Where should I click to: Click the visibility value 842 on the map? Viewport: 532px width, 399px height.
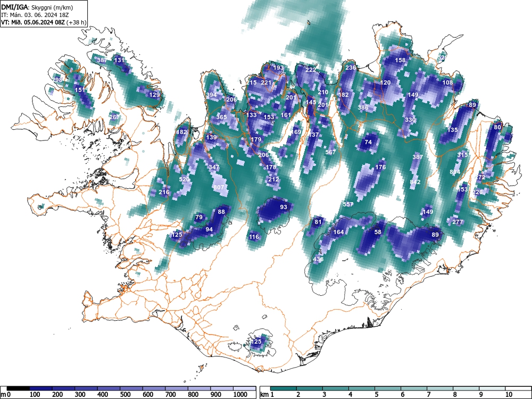pyautogui.click(x=415, y=182)
